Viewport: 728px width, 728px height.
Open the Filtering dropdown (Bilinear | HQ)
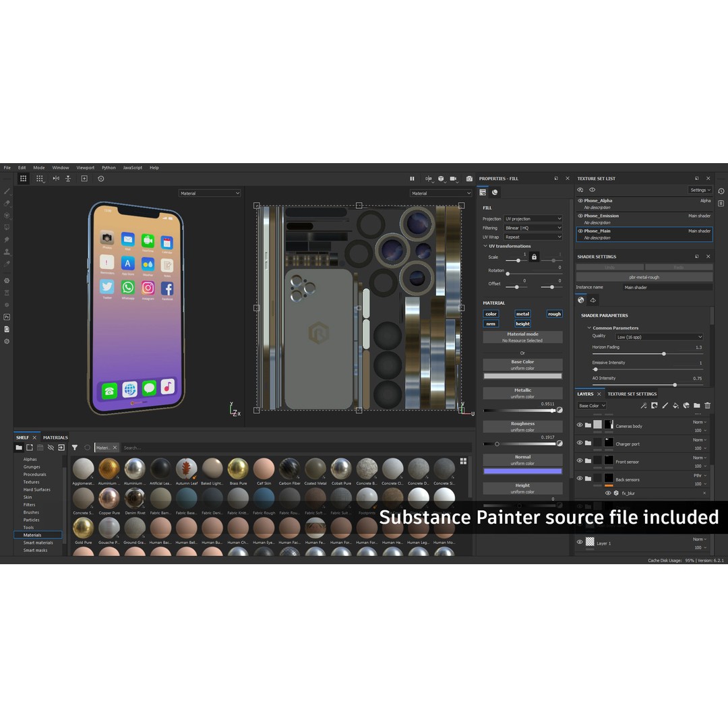coord(533,228)
